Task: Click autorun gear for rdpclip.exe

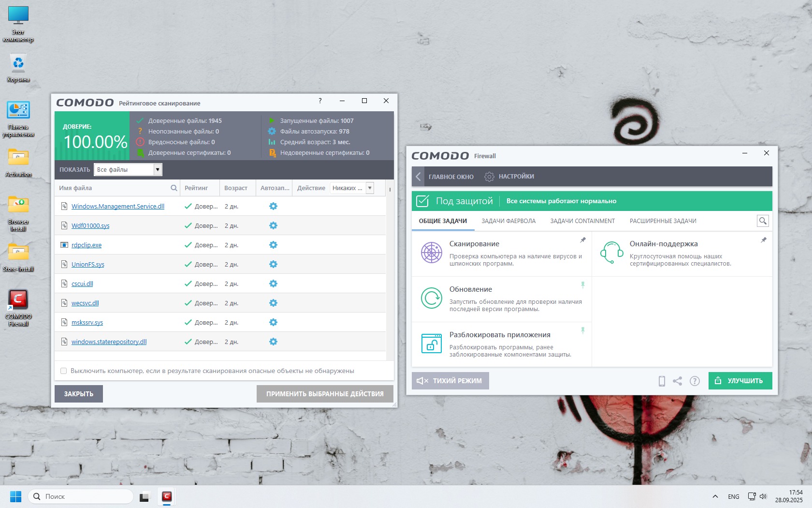Action: pos(273,245)
